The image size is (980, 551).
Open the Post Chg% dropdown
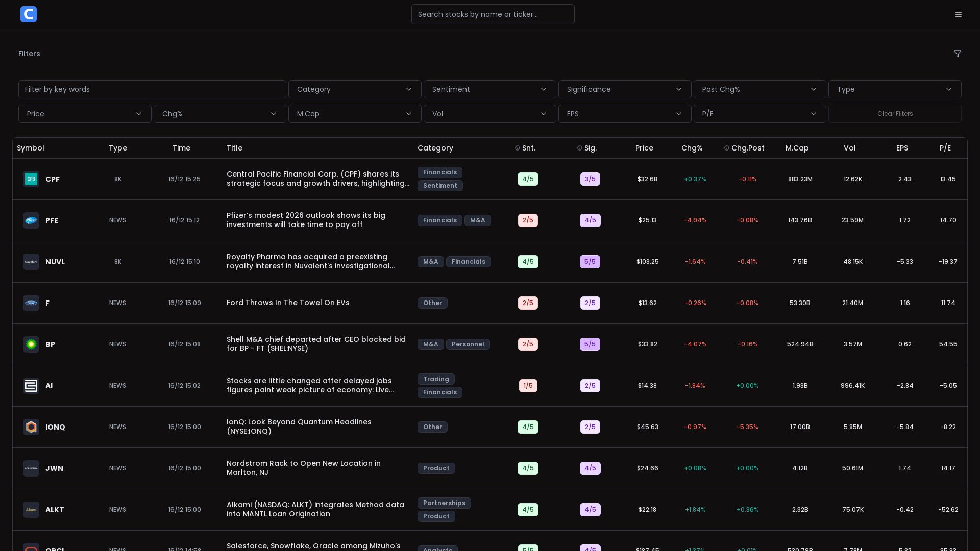coord(759,89)
